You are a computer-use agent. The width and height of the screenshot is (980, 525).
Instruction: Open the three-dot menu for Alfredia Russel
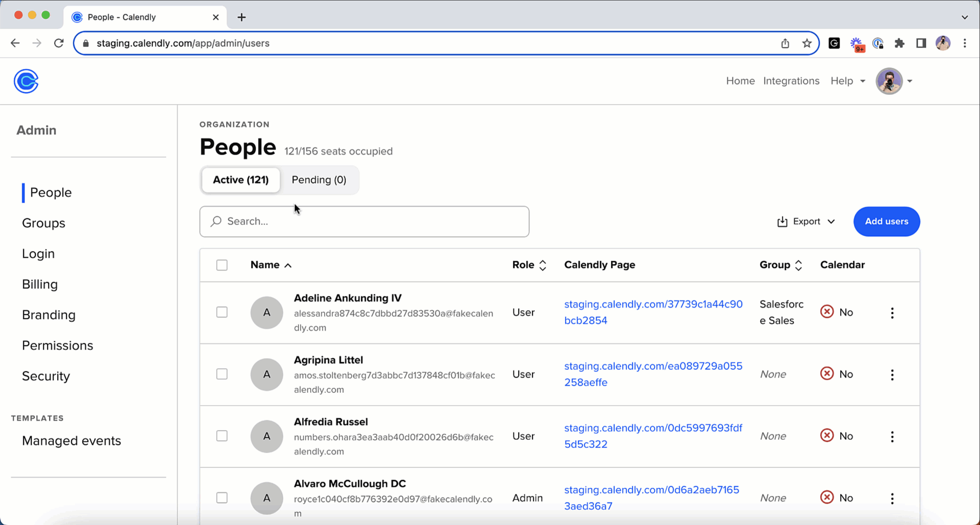pos(892,437)
